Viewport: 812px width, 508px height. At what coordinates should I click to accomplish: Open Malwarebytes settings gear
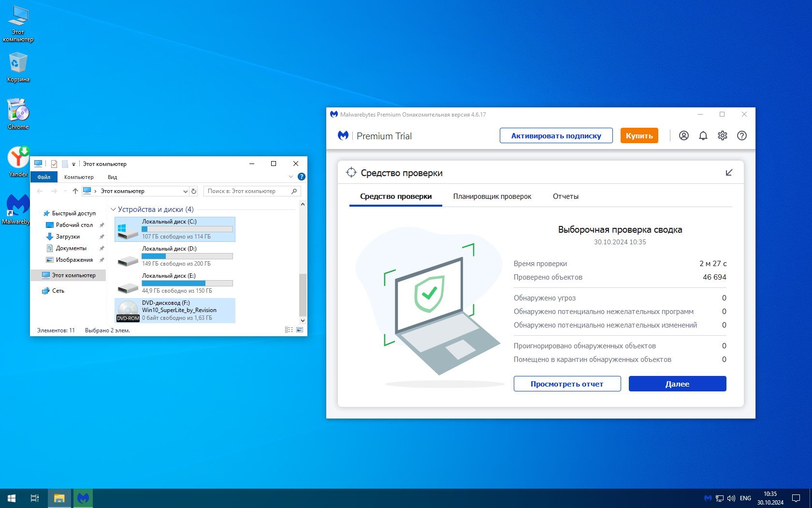722,135
